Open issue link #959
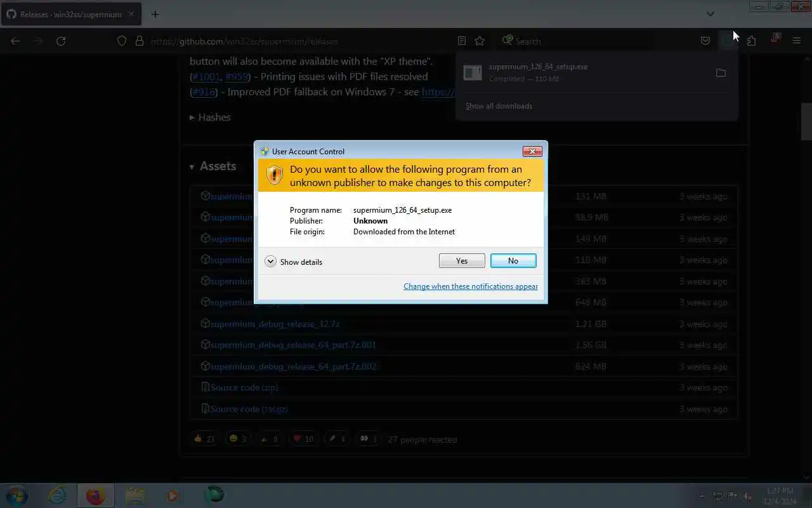Image resolution: width=812 pixels, height=508 pixels. pos(237,77)
